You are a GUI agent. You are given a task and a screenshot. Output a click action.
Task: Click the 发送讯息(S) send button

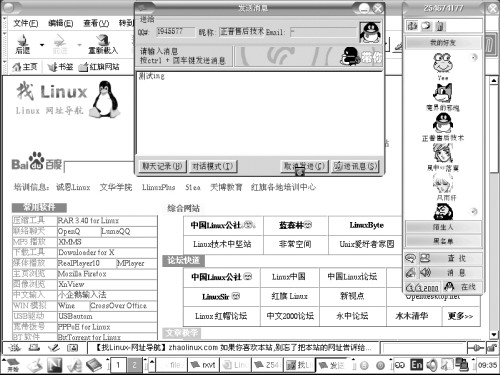click(x=355, y=166)
